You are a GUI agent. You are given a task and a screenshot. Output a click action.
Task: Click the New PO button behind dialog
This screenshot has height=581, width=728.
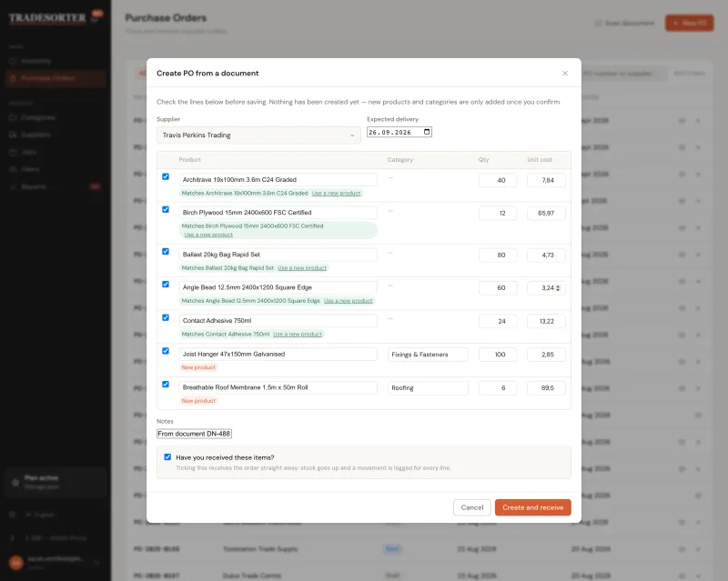pos(690,23)
